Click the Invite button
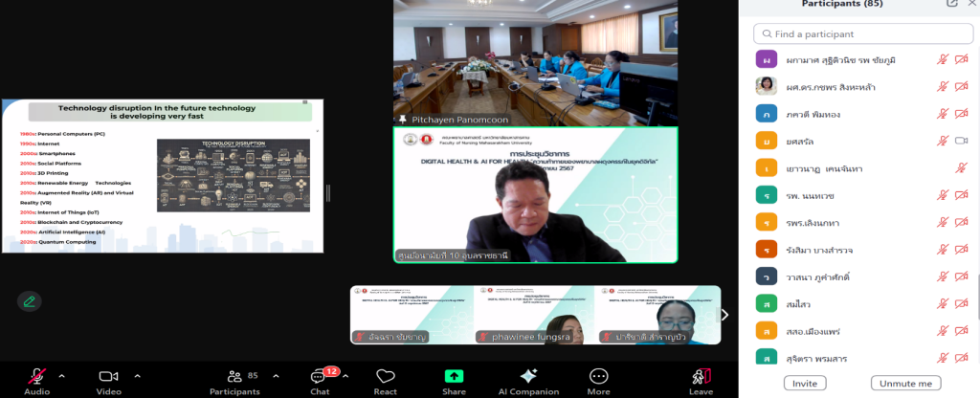Image resolution: width=980 pixels, height=398 pixels. click(805, 383)
